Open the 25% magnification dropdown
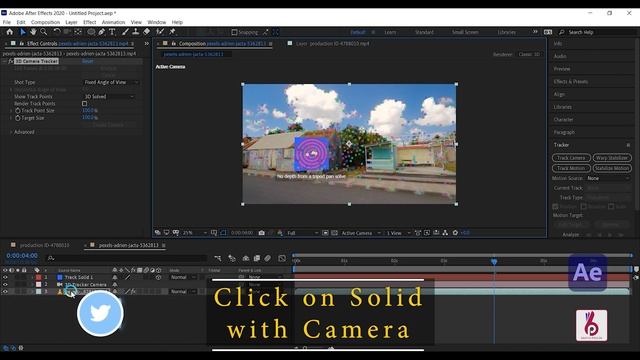Viewport: 640px width, 360px height. pyautogui.click(x=195, y=233)
